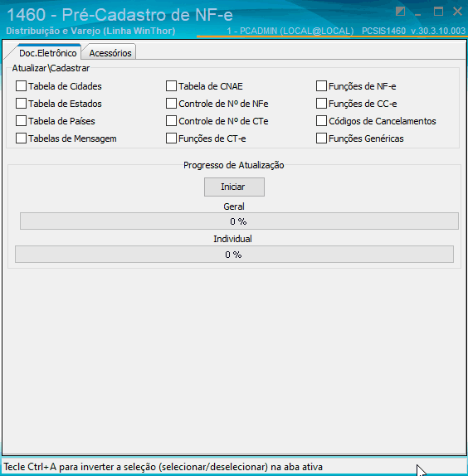Check the Funções Genéricas option

[x=321, y=138]
